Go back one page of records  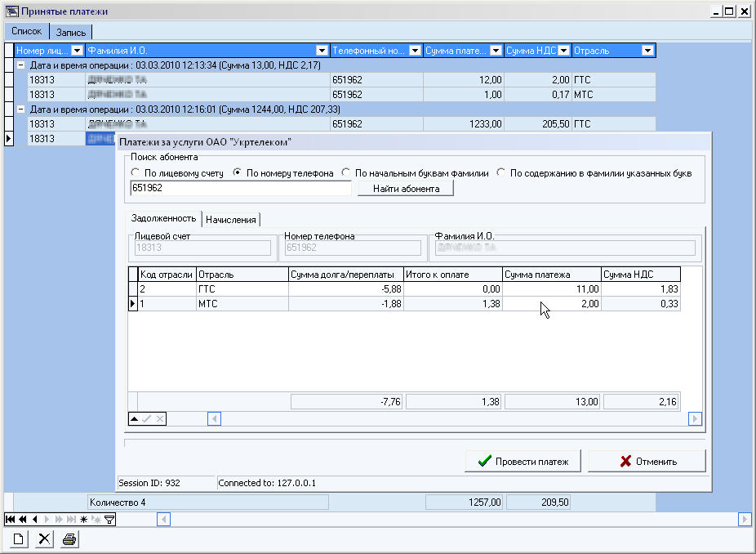[x=23, y=519]
